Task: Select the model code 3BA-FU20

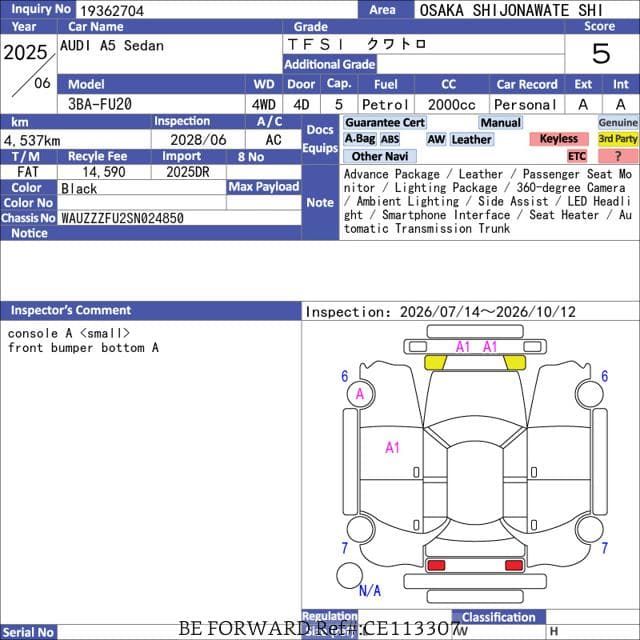Action: click(100, 104)
